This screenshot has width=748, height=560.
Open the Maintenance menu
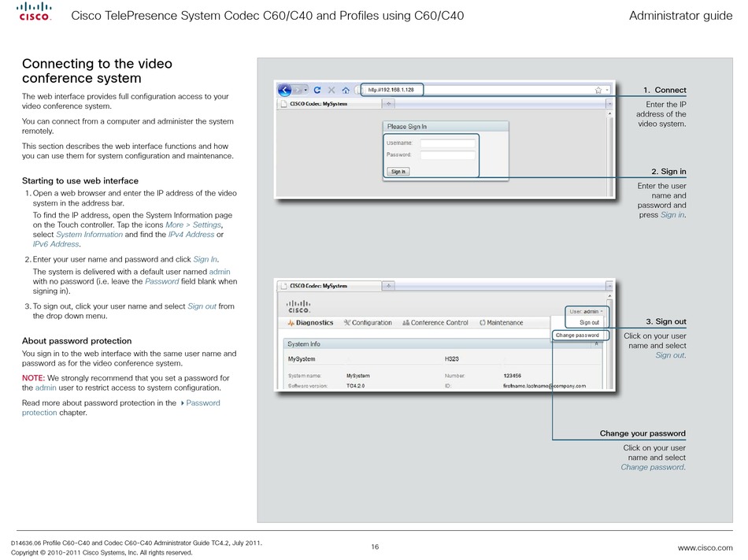point(502,323)
